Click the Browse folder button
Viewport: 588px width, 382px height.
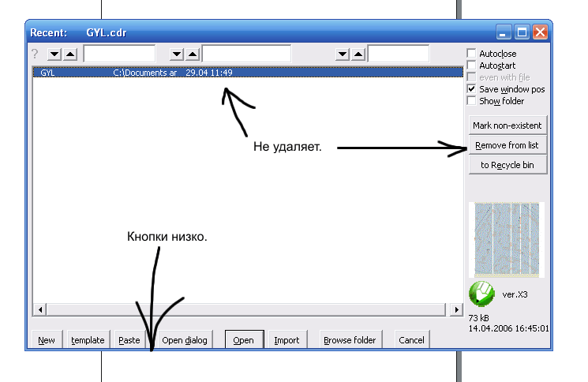tap(350, 339)
